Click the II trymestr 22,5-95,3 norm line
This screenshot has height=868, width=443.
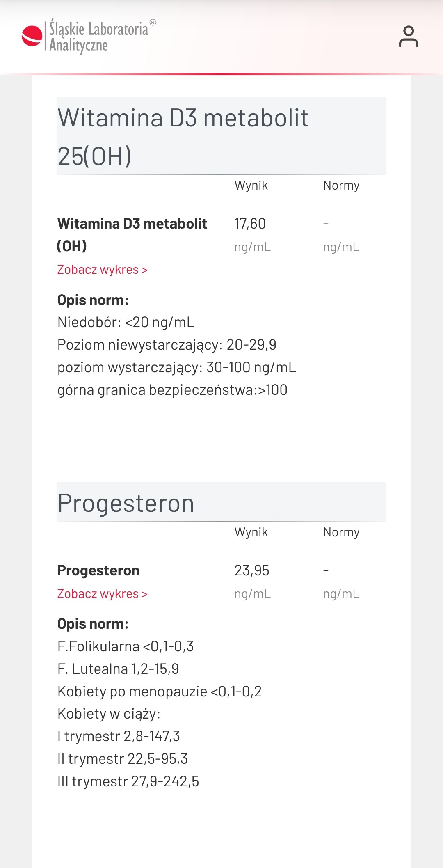pos(123,759)
